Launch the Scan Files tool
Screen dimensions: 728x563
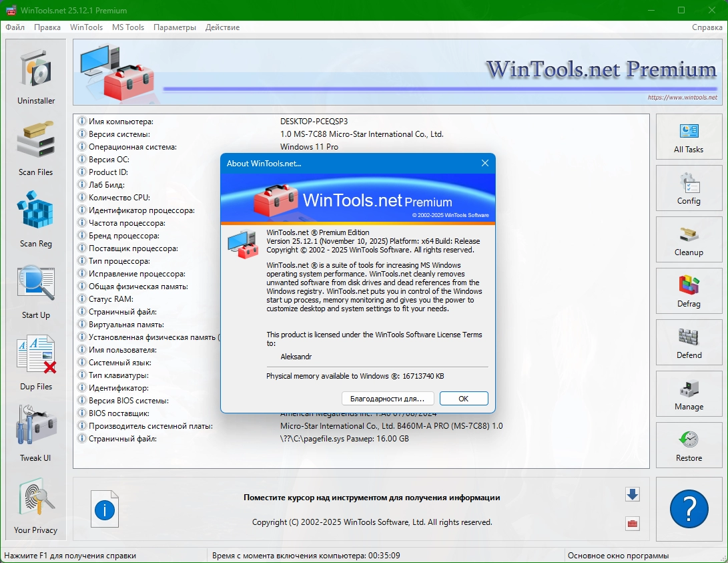[x=36, y=149]
